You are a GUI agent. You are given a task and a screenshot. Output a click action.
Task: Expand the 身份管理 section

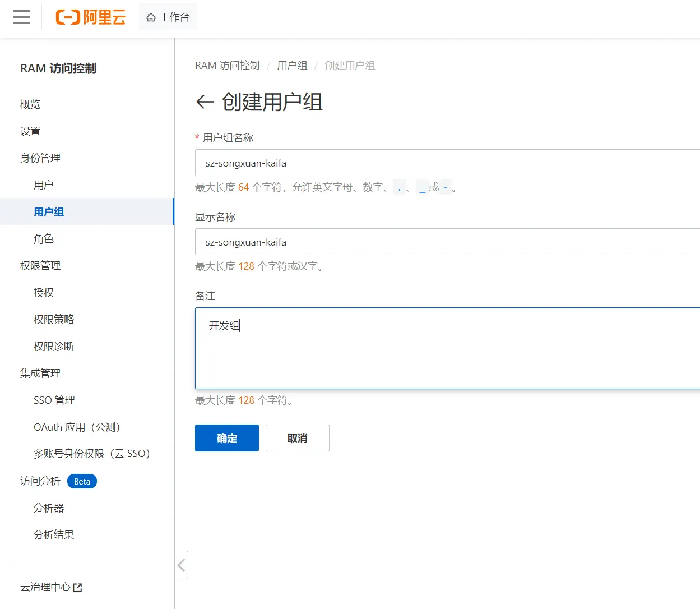click(40, 158)
